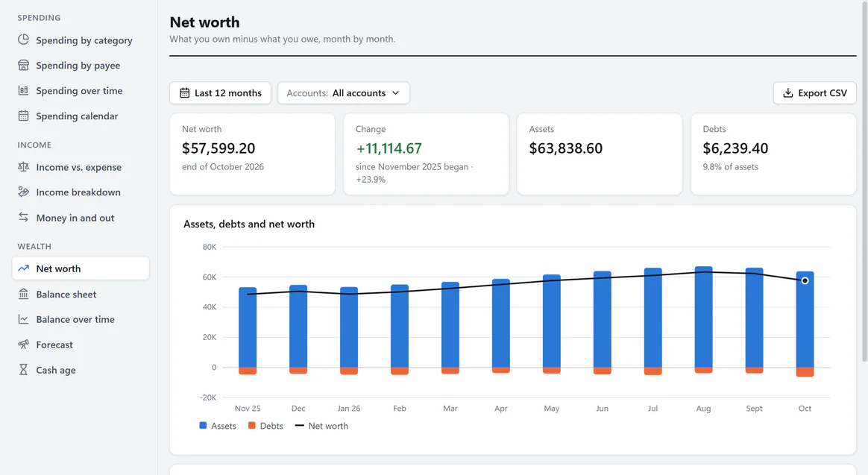Click the bar chart icon beside Spending over time
Image resolution: width=868 pixels, height=475 pixels.
click(x=23, y=90)
